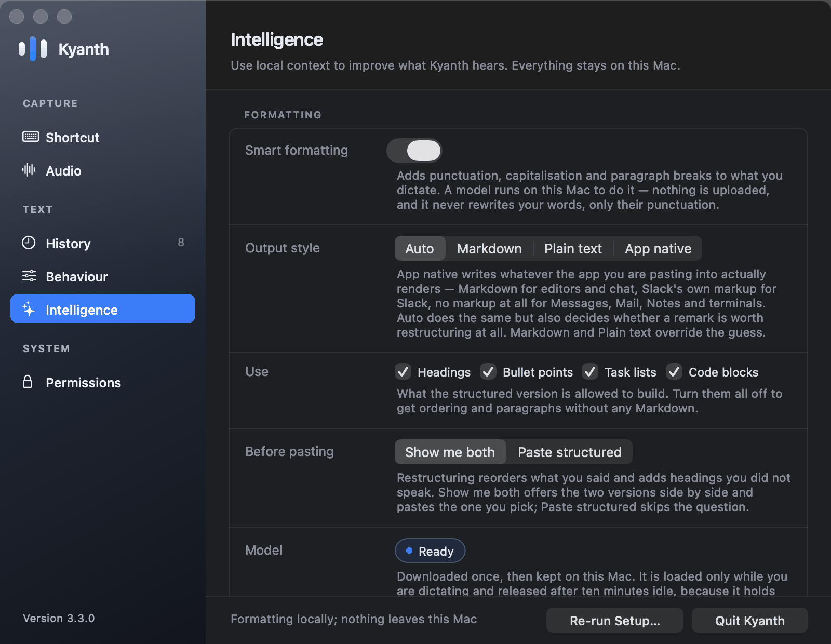Select Show me both before pasting
The image size is (831, 644).
[450, 452]
